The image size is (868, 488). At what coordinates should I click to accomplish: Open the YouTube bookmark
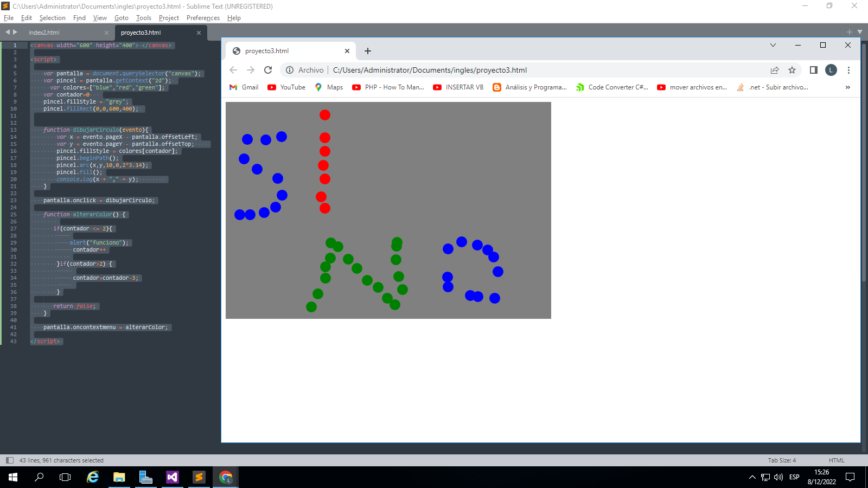[286, 87]
